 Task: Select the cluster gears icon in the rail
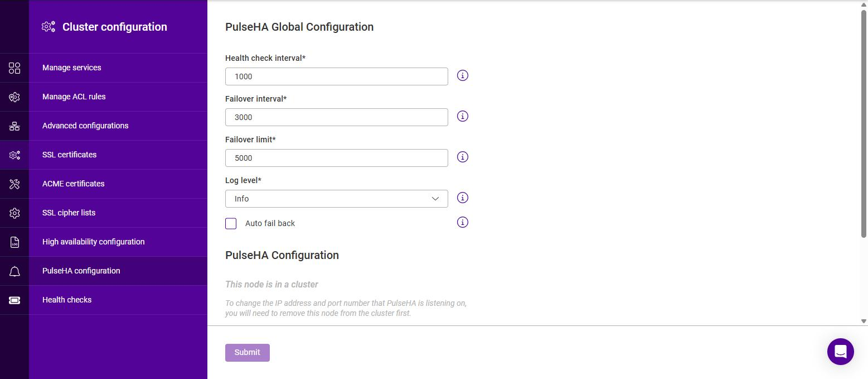[14, 155]
